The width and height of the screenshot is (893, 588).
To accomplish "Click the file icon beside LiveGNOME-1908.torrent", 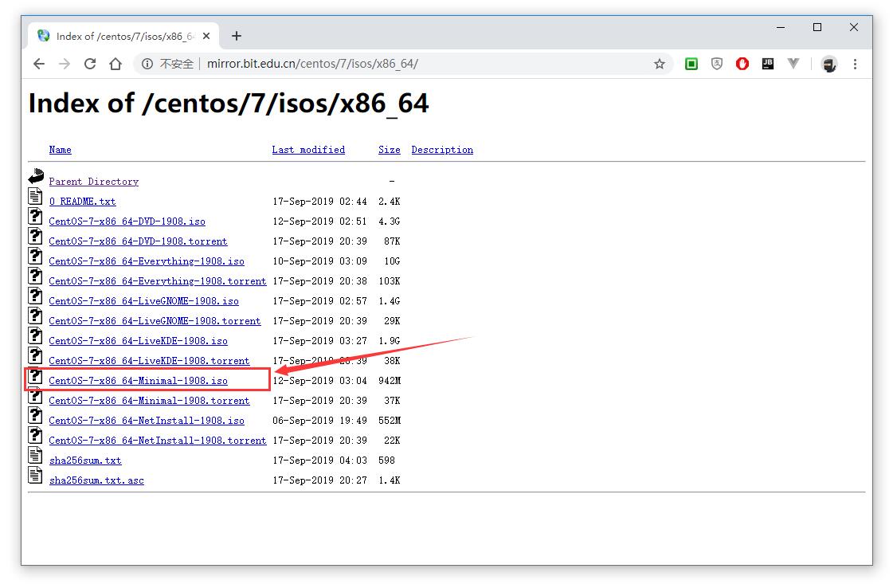I will pyautogui.click(x=35, y=316).
